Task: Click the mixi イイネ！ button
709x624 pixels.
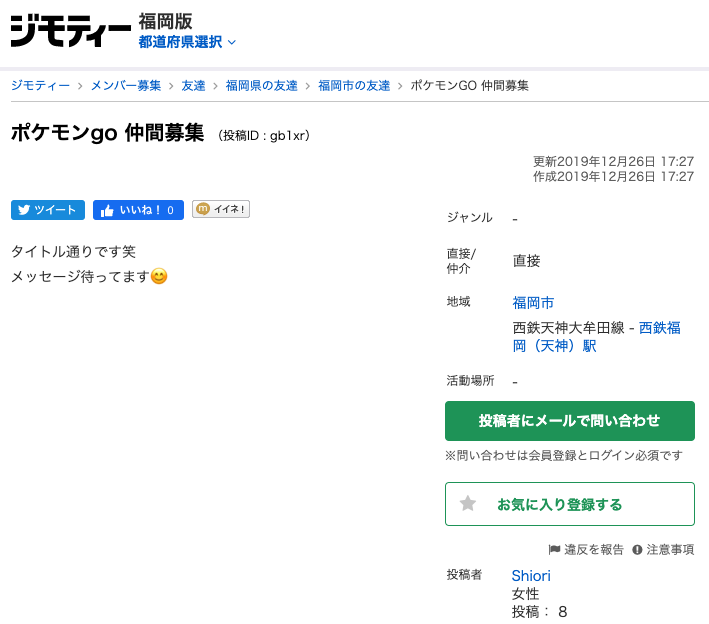Action: (221, 209)
